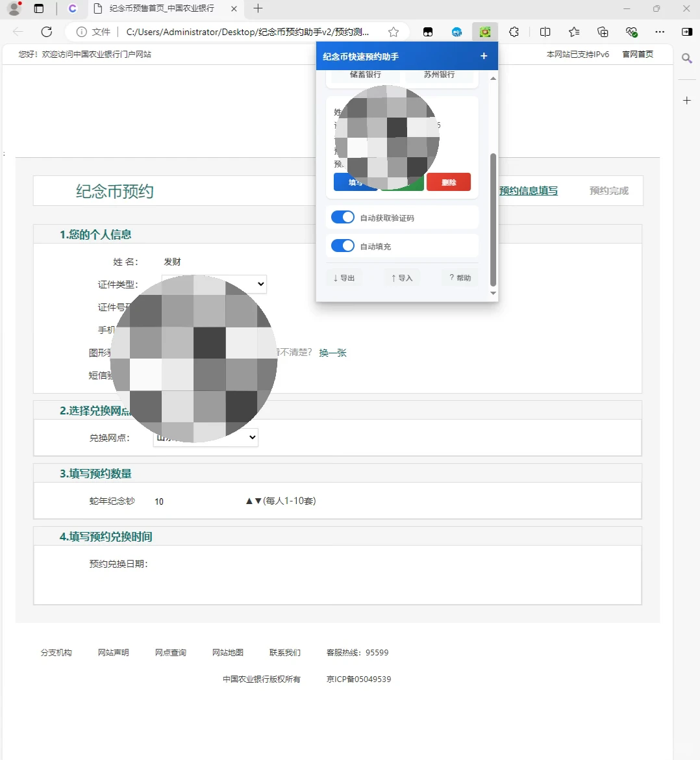
Task: Select the 储蓄银行 tab in popup
Action: [x=365, y=75]
